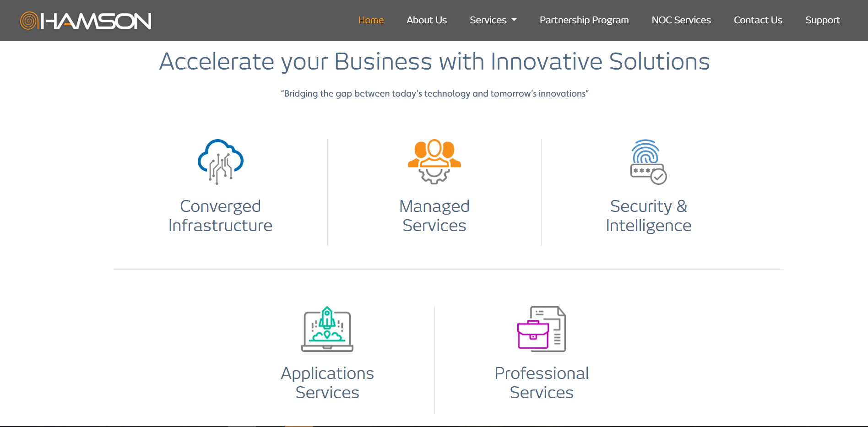Follow the Managed Services text link
This screenshot has height=427, width=868.
click(434, 216)
